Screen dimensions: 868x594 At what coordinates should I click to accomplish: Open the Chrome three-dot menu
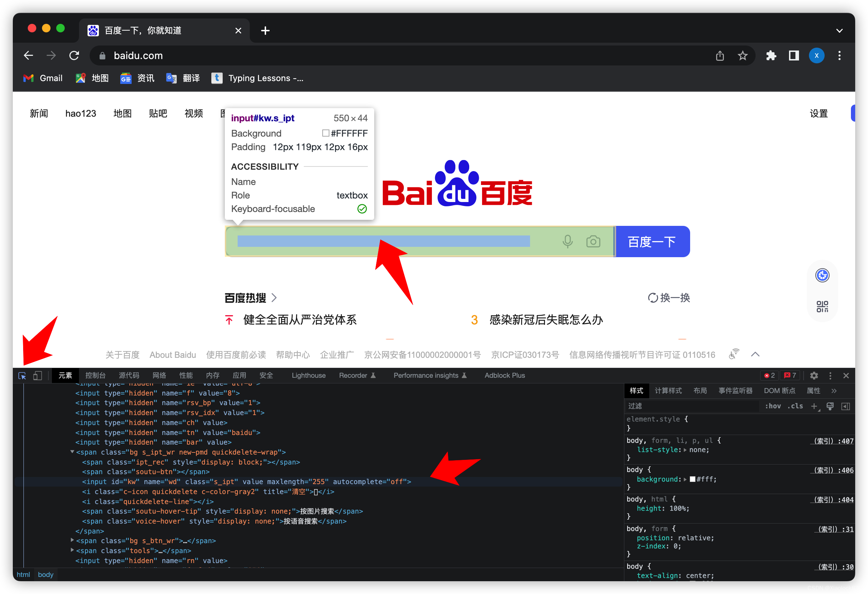[839, 55]
